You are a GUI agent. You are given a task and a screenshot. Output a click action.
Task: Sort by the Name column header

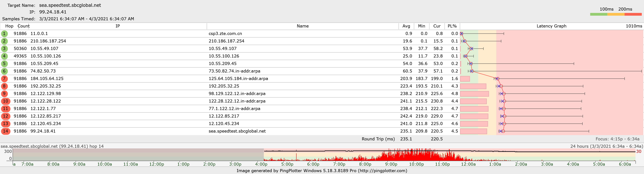[302, 26]
